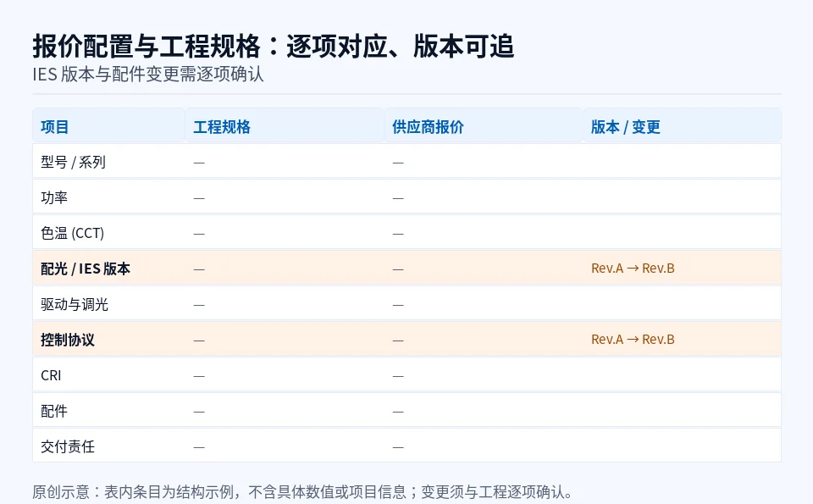This screenshot has width=813, height=504.
Task: Click 工程规格 dash cell in 色温 (CCT) row
Action: point(199,234)
